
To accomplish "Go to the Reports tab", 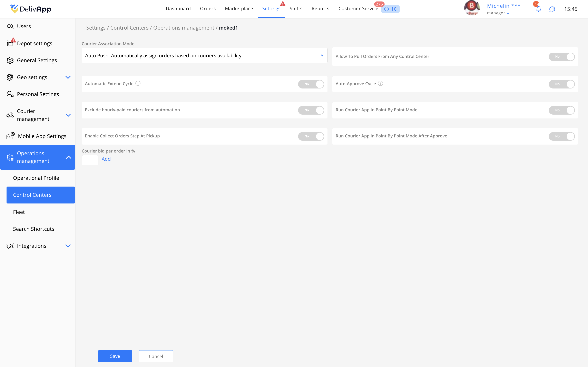I will coord(320,9).
